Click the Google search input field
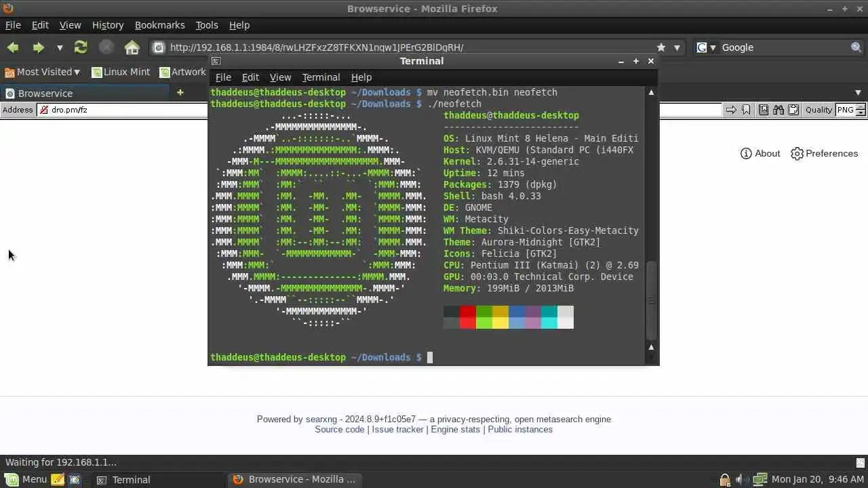This screenshot has height=488, width=868. click(x=785, y=47)
